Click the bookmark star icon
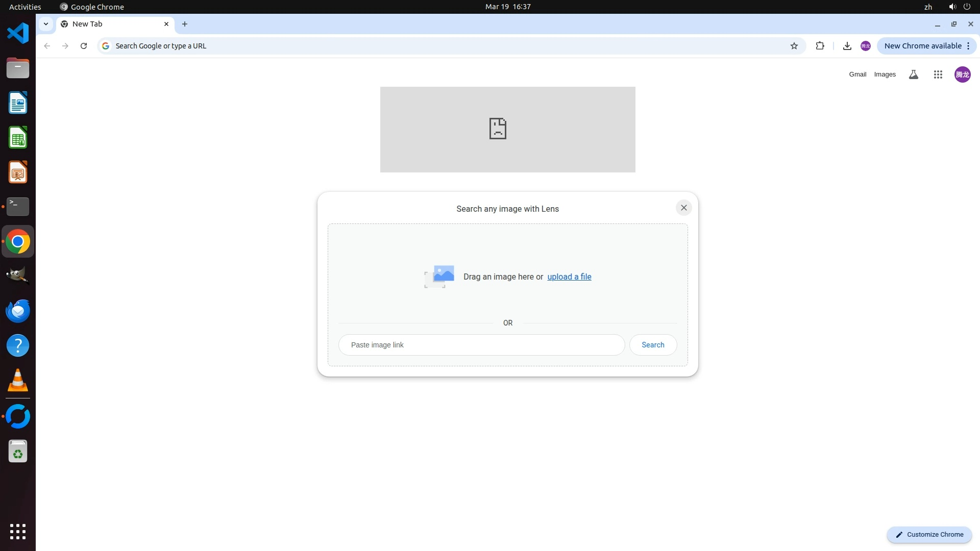The image size is (980, 551). click(x=794, y=46)
